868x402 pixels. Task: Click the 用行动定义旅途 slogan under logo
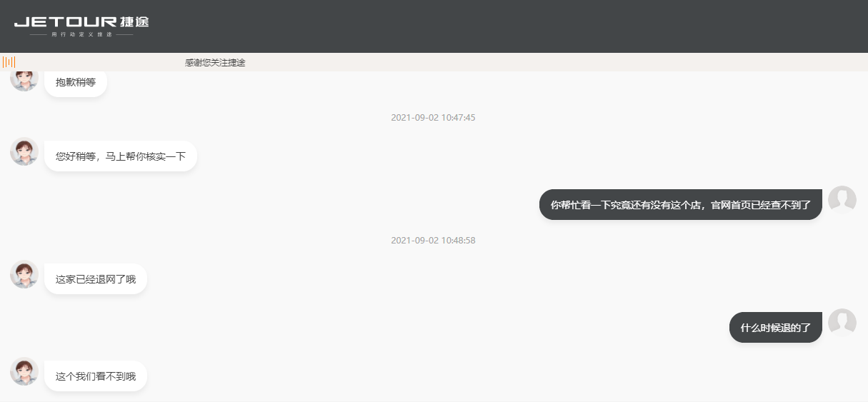click(82, 34)
